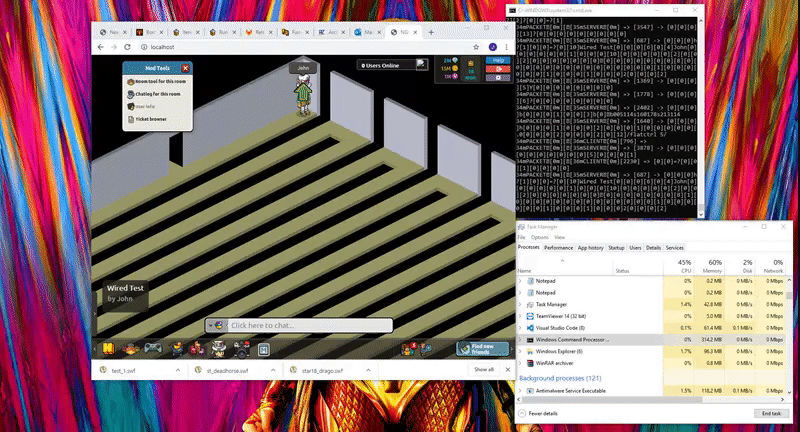Click the chat input field
This screenshot has height=432, width=800.
click(310, 325)
